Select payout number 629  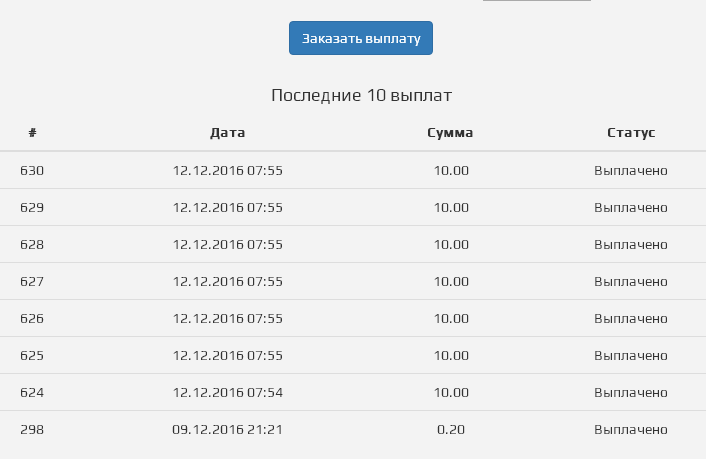(32, 207)
